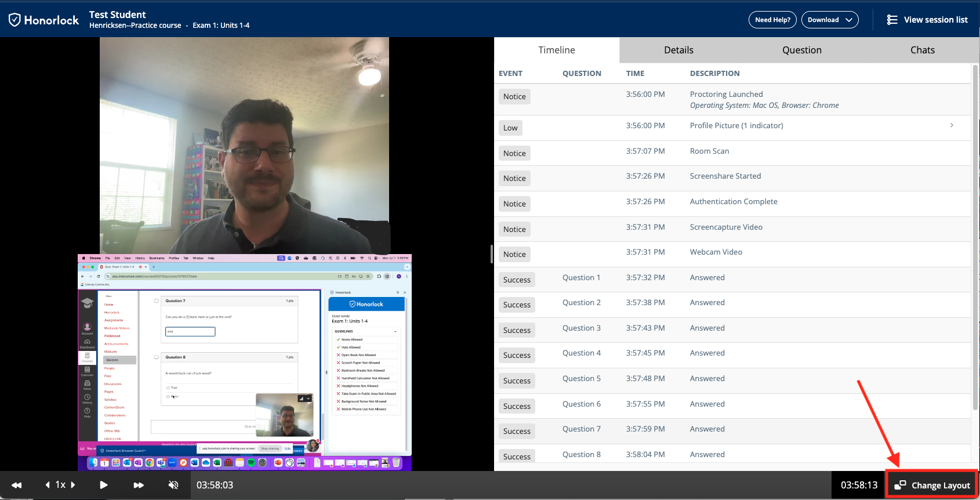Click the fast-forward playback button
980x500 pixels.
pyautogui.click(x=139, y=485)
